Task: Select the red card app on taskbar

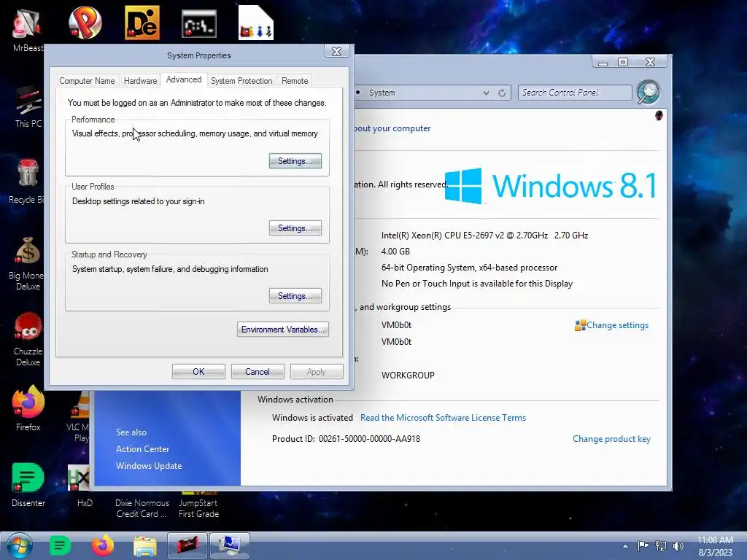Action: [187, 545]
